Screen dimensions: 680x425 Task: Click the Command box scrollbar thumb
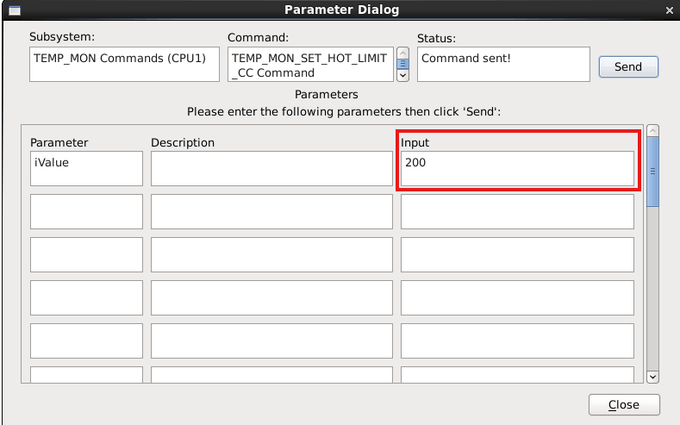pos(403,64)
